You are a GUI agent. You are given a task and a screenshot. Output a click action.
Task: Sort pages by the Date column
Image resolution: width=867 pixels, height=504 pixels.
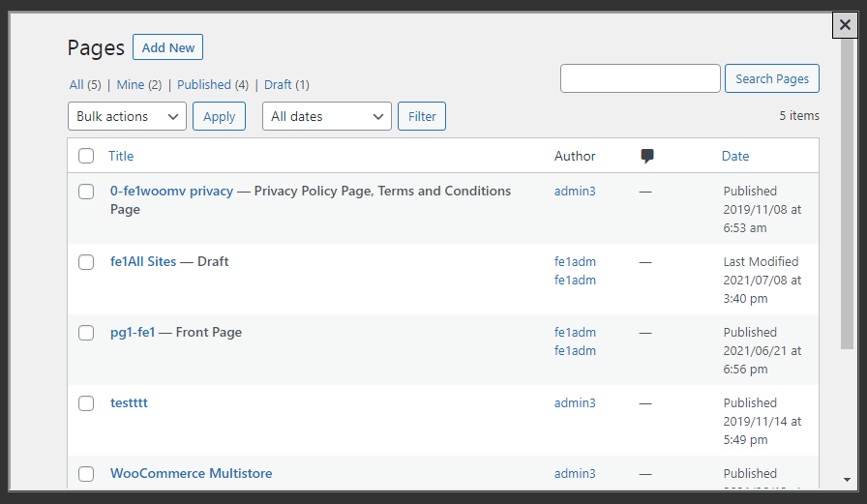point(735,156)
